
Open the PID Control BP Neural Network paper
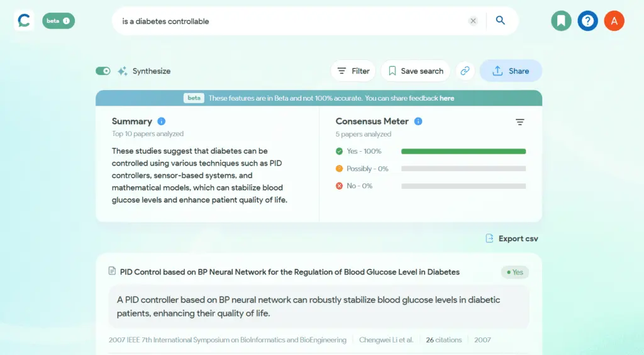[289, 272]
